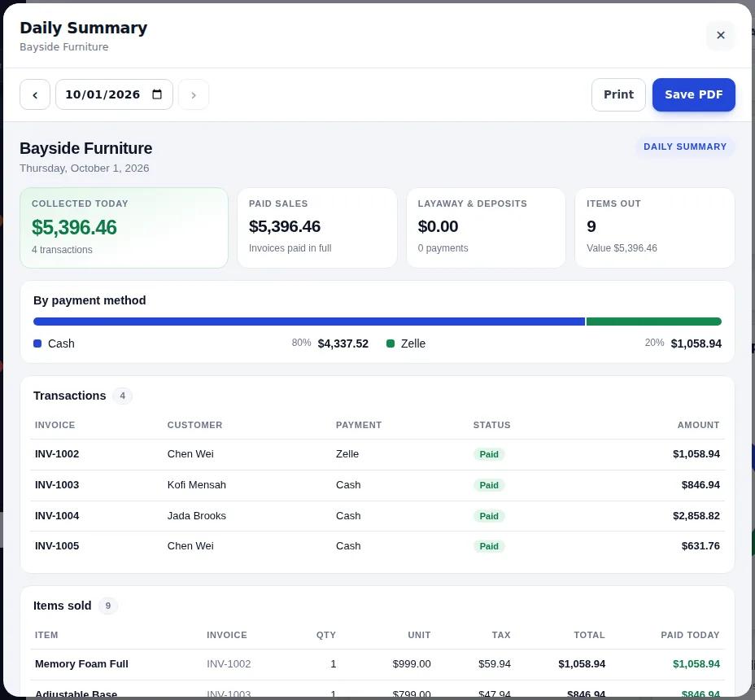Click the Transactions count badge 4
Screen dimensions: 755x700
point(122,396)
